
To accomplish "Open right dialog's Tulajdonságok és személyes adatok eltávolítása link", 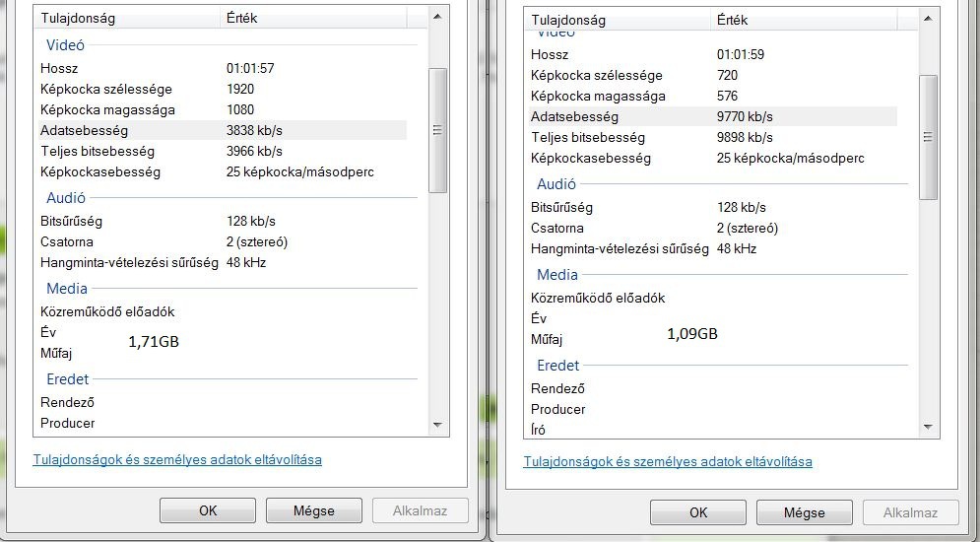I will click(x=668, y=461).
